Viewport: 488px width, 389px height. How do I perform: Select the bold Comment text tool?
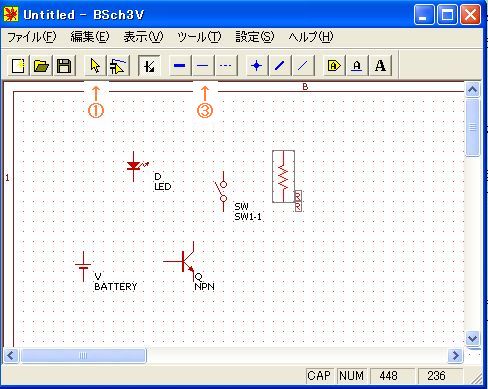coord(380,66)
